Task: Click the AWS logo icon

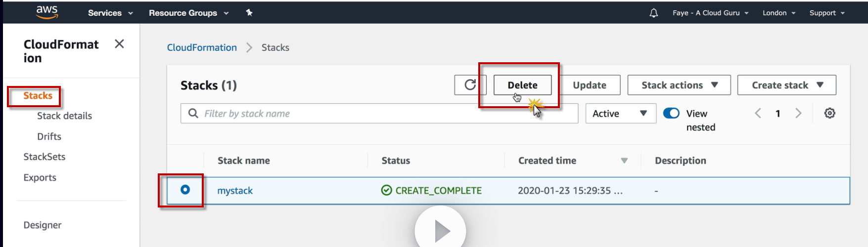Action: pyautogui.click(x=47, y=12)
